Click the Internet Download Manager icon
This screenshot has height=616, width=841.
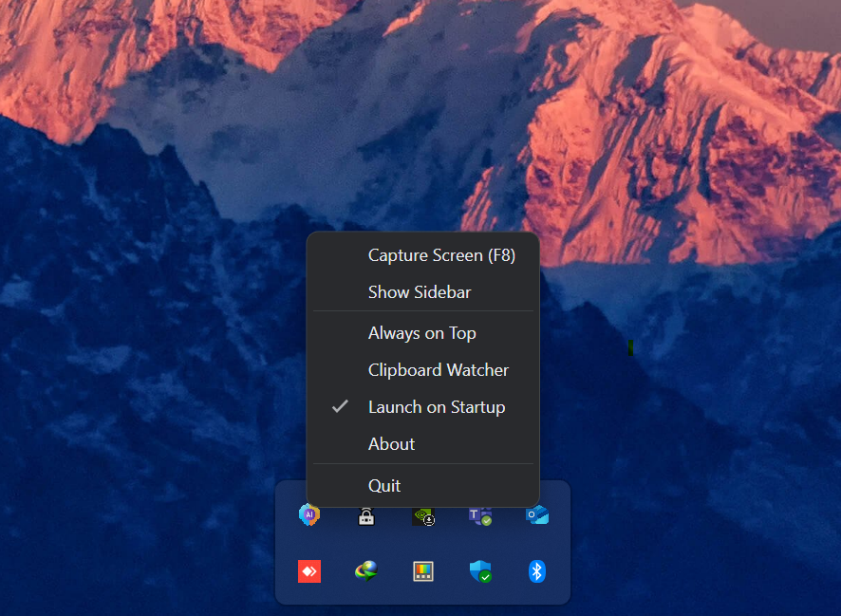[x=365, y=570]
